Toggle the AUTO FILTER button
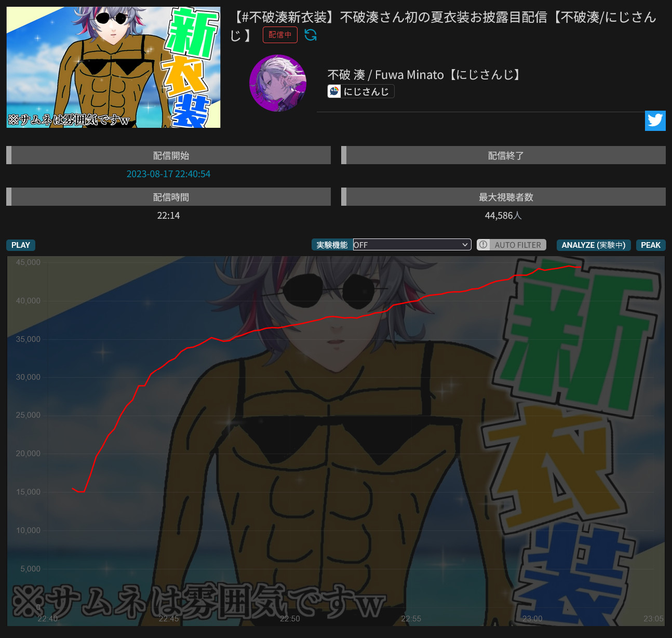Viewport: 672px width, 638px height. tap(512, 245)
